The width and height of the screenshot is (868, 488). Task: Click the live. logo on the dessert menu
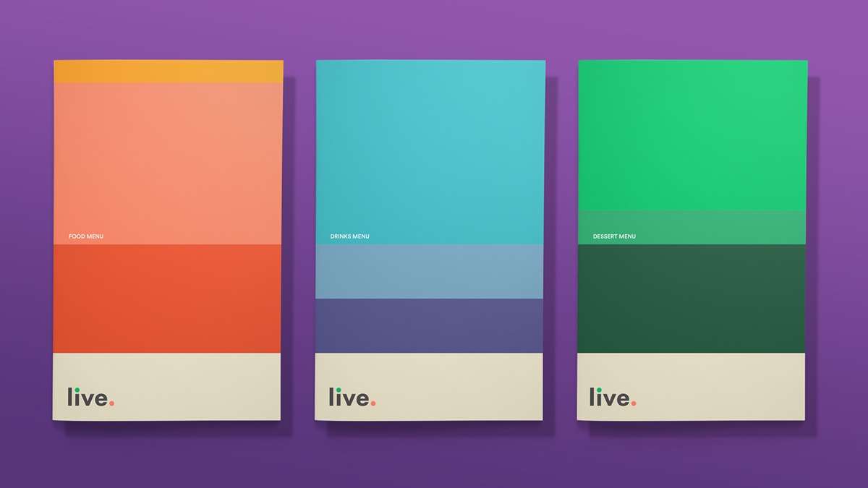612,397
